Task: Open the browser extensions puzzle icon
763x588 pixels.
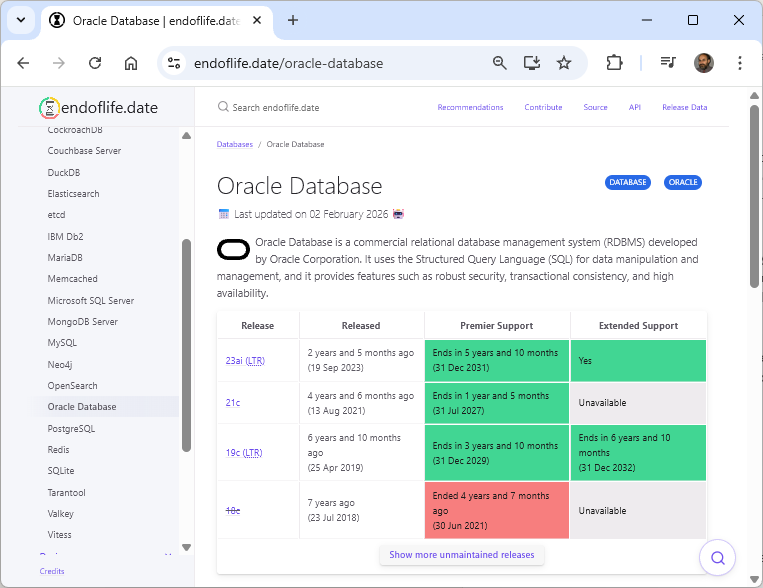Action: [614, 63]
